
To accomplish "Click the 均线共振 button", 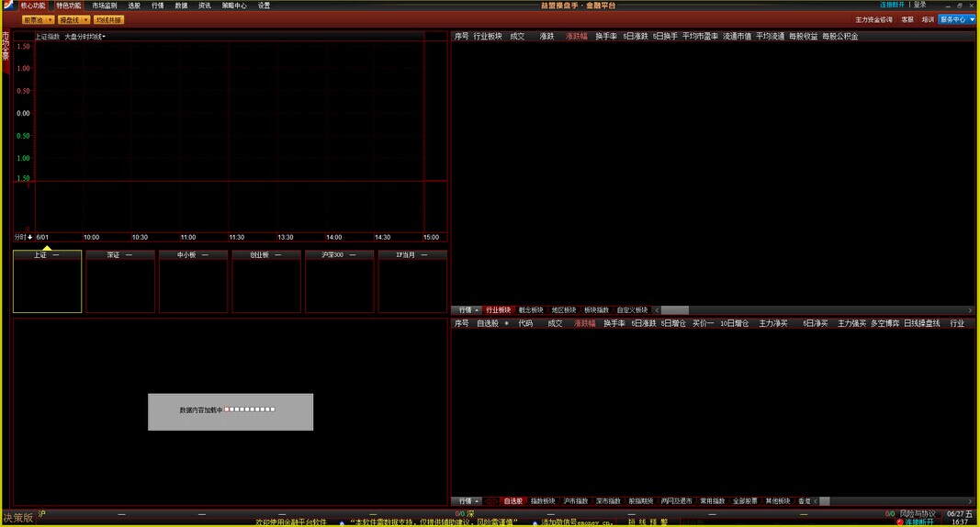I will pyautogui.click(x=108, y=19).
